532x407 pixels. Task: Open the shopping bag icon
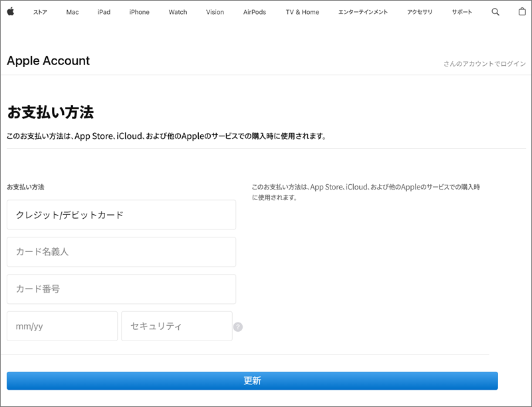pyautogui.click(x=522, y=11)
